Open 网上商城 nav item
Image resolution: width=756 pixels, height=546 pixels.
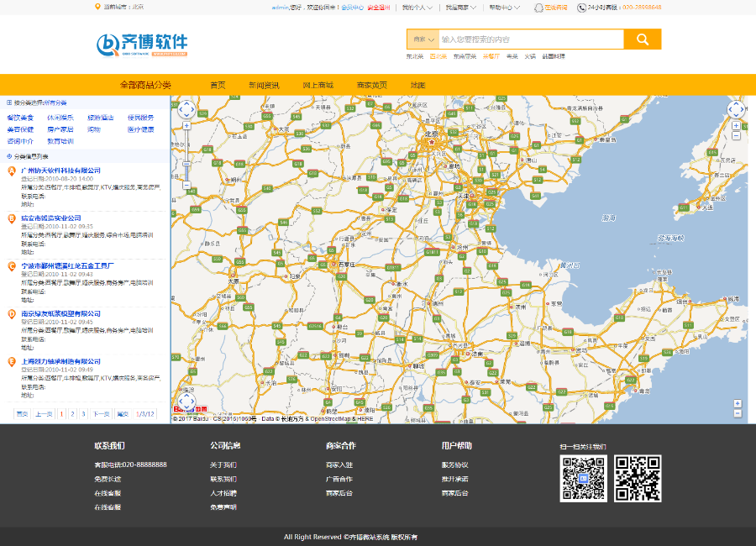click(318, 85)
